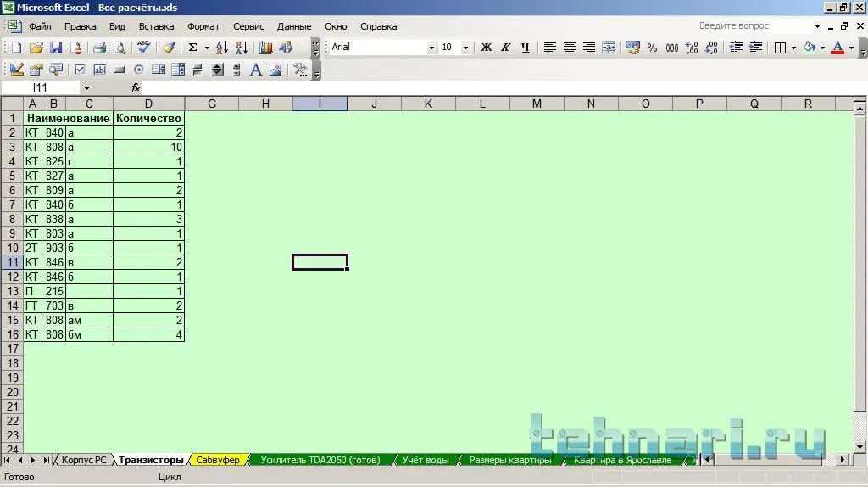Apply thousands separator 000 format
Viewport: 868px width, 487px height.
(x=672, y=48)
